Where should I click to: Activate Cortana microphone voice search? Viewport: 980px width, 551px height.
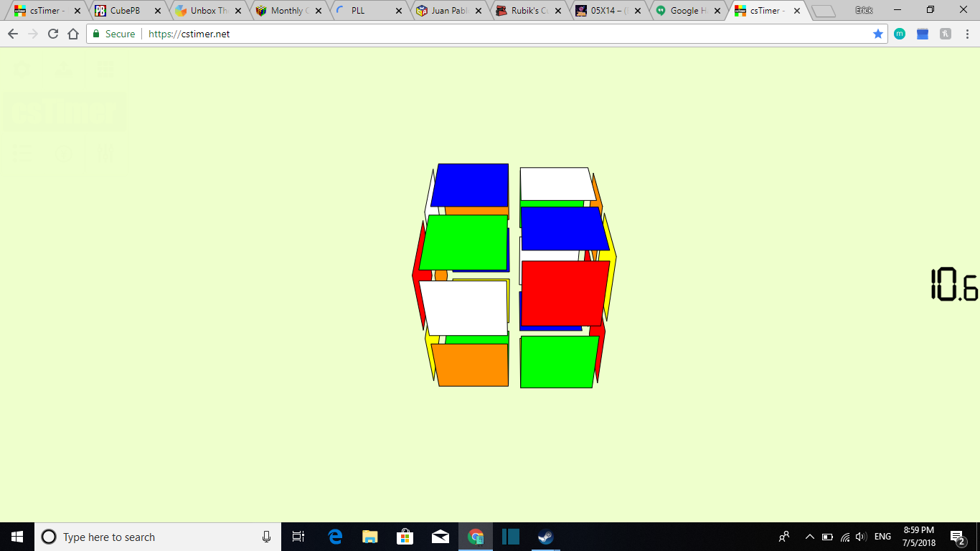coord(266,537)
